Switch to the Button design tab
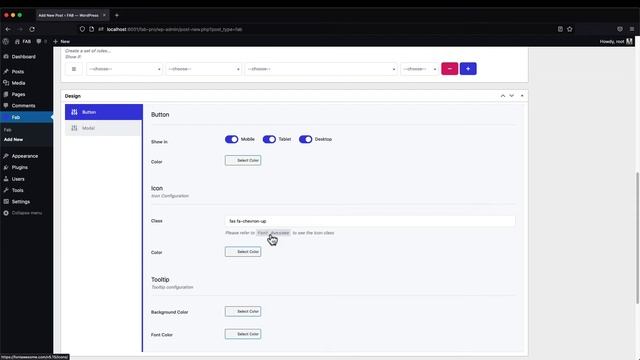 tap(104, 112)
